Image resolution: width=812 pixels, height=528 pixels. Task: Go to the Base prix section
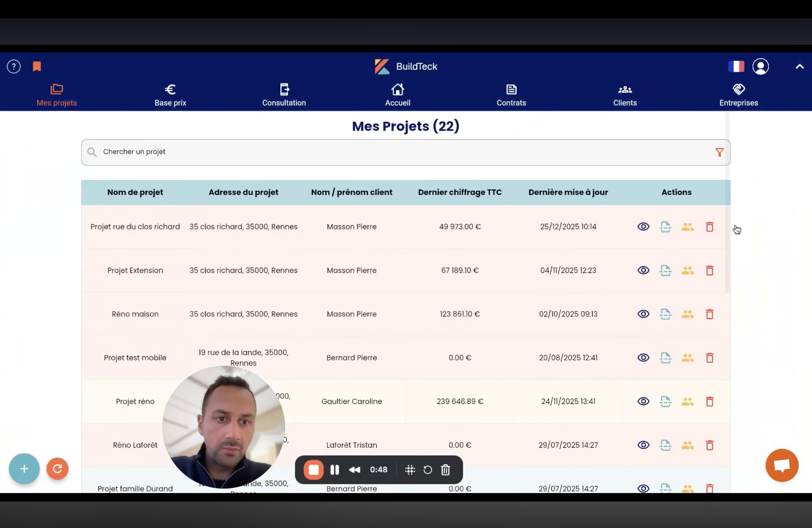click(170, 96)
